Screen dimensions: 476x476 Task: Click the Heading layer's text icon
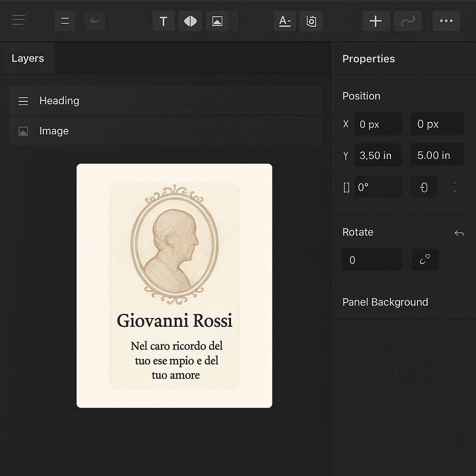(x=23, y=101)
